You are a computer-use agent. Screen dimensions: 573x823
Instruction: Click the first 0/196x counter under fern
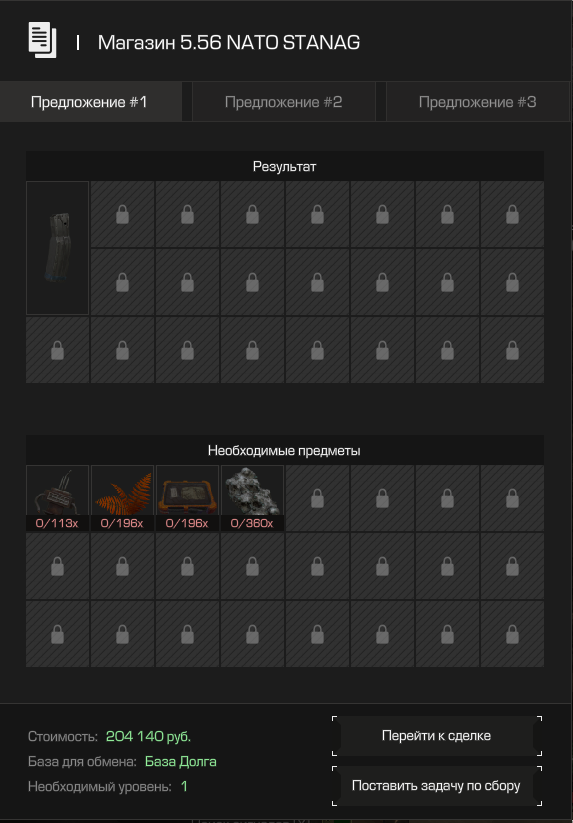[122, 523]
